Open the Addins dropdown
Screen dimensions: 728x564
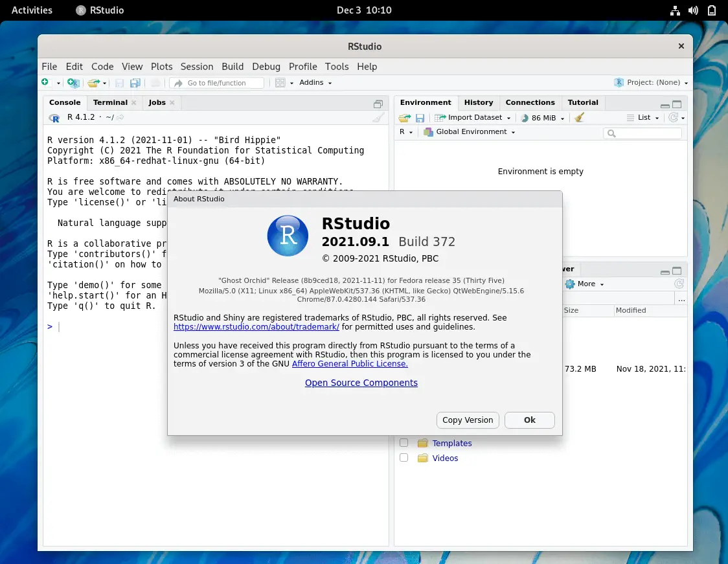coord(315,83)
